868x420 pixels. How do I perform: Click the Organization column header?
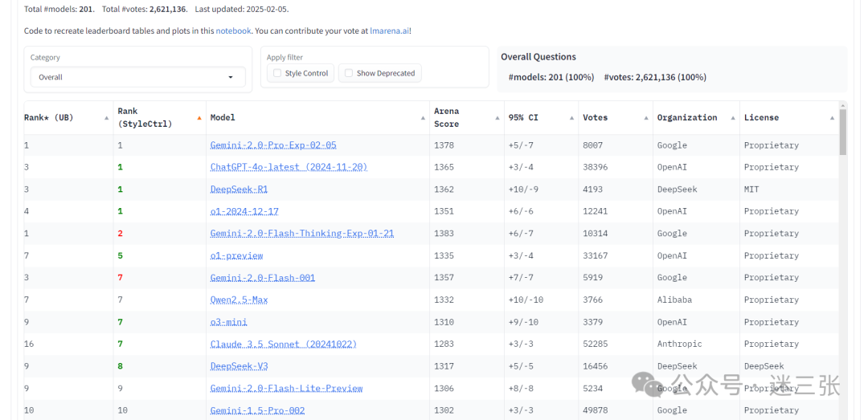687,118
